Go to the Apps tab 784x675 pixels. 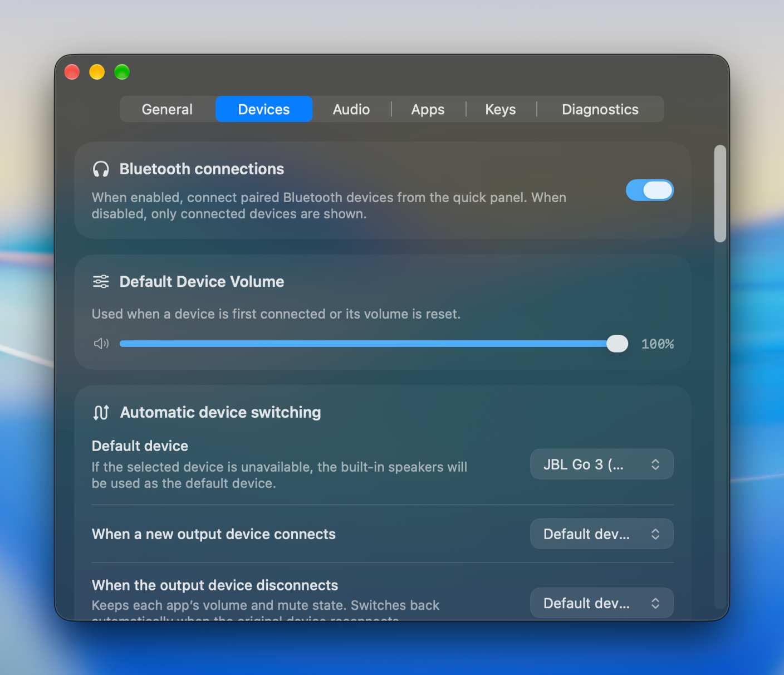[428, 109]
